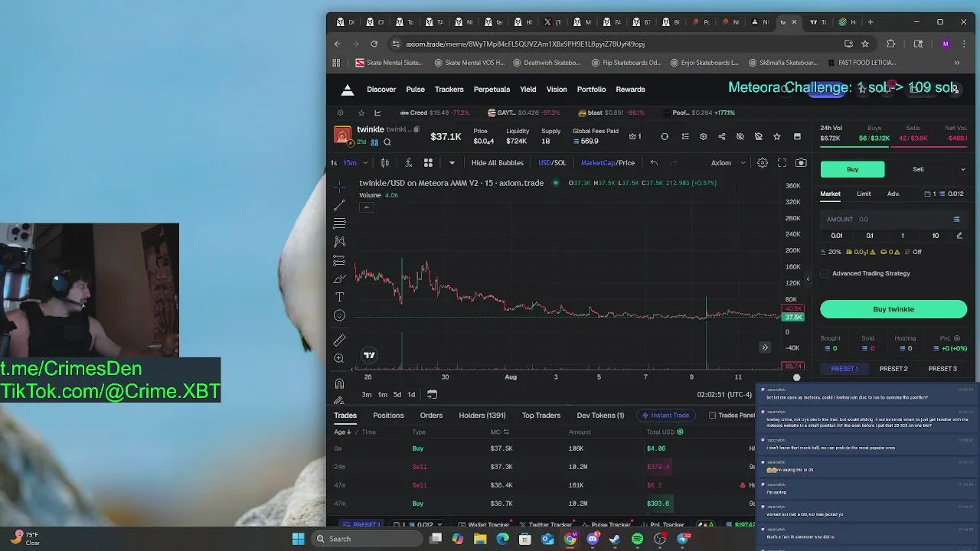Enter fullscreen chart mode
This screenshot has width=980, height=551.
point(782,163)
